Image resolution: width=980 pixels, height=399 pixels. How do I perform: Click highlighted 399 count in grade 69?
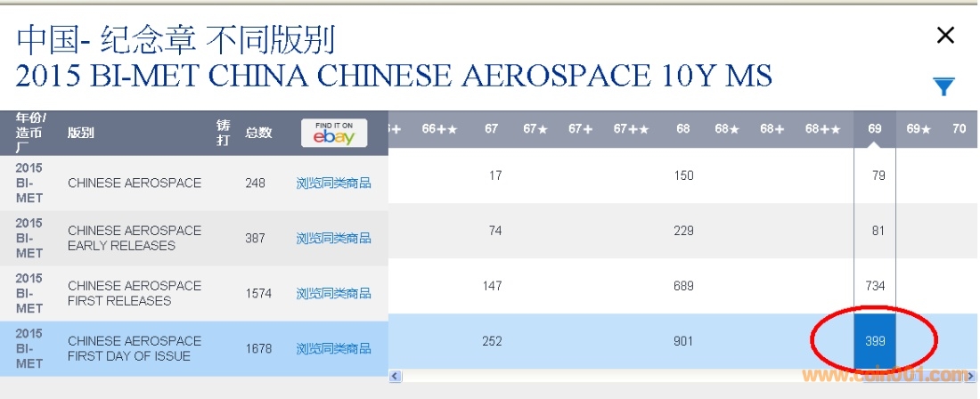875,341
